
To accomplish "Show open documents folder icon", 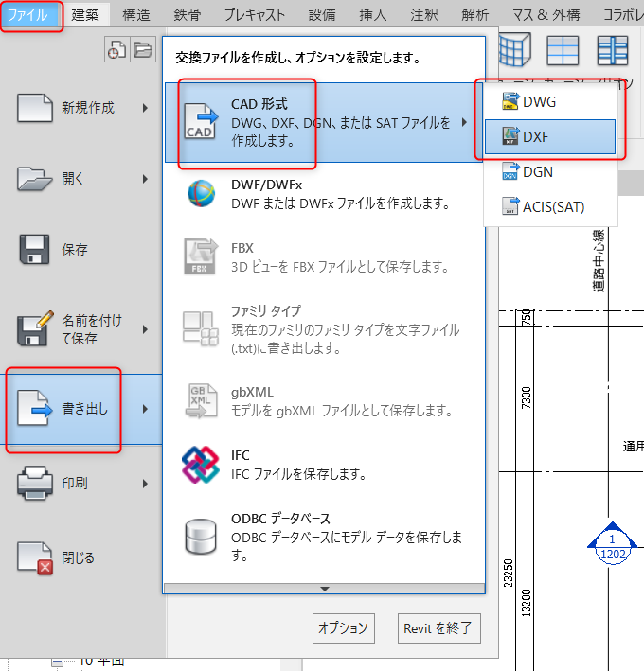I will coord(142,51).
